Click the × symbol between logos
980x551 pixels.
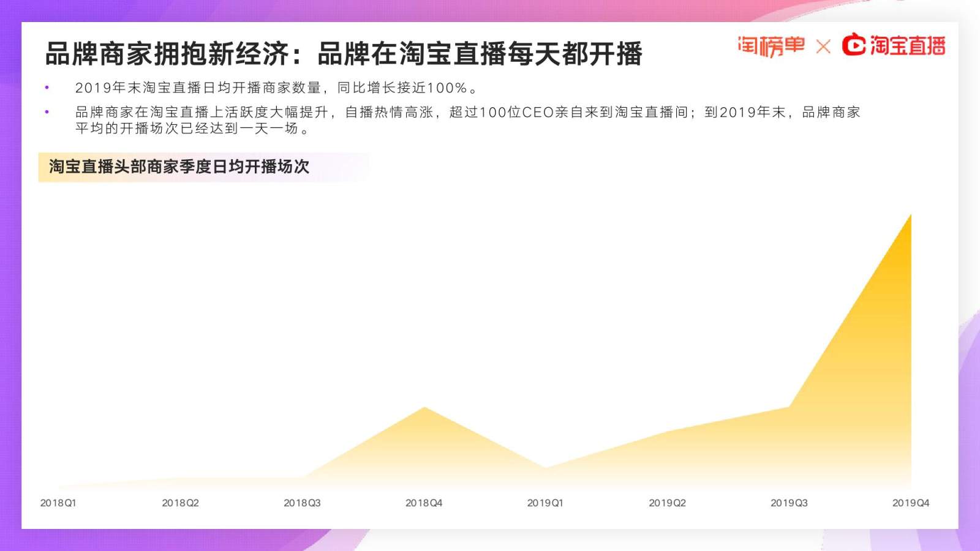tap(823, 47)
